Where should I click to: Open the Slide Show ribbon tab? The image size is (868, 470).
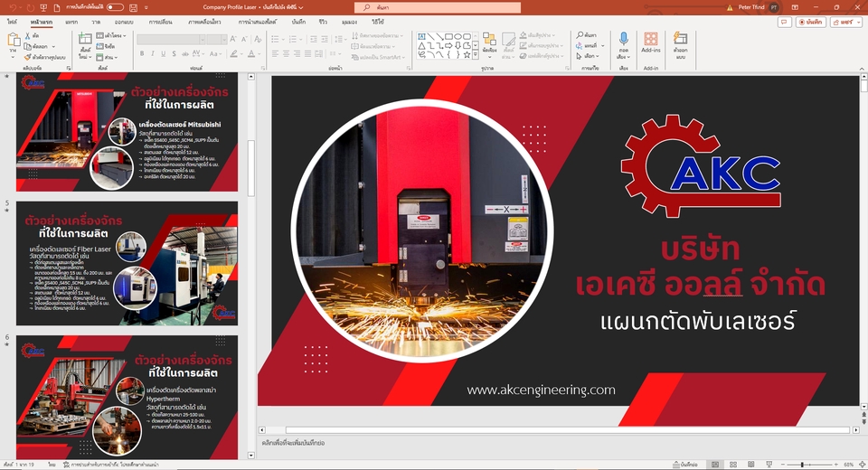[258, 22]
